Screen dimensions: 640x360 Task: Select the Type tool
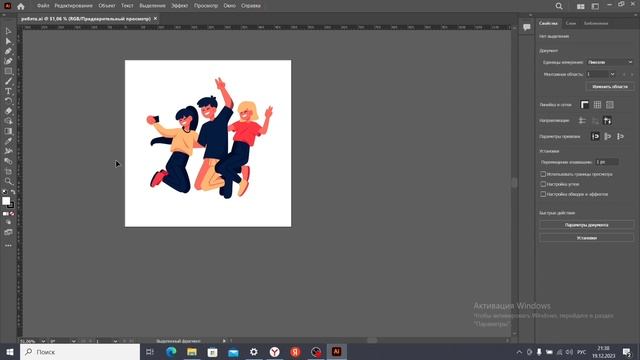(8, 91)
